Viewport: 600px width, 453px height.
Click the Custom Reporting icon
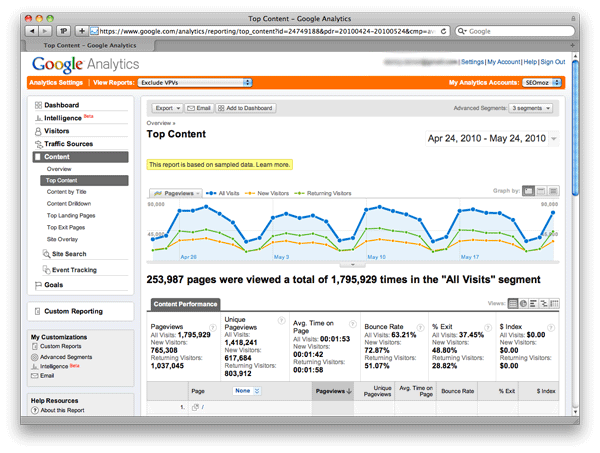pos(37,312)
